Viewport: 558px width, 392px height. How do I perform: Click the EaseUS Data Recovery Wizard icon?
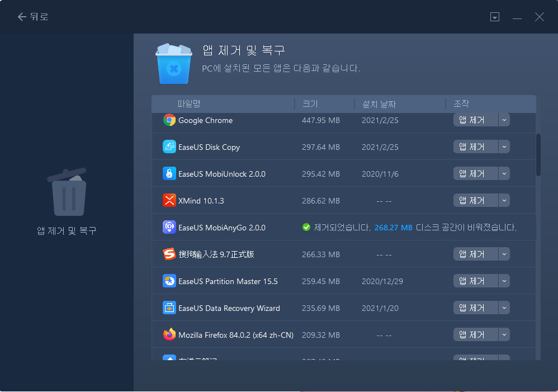(169, 308)
